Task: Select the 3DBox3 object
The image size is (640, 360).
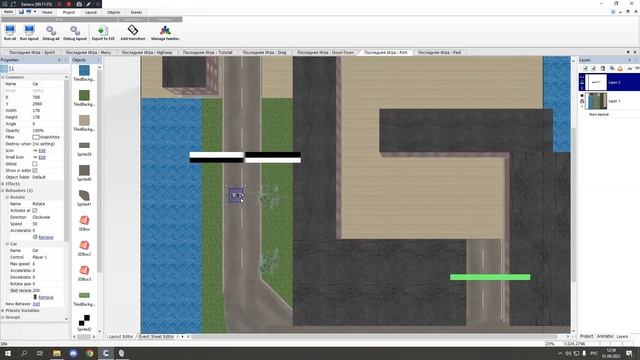Action: (84, 270)
